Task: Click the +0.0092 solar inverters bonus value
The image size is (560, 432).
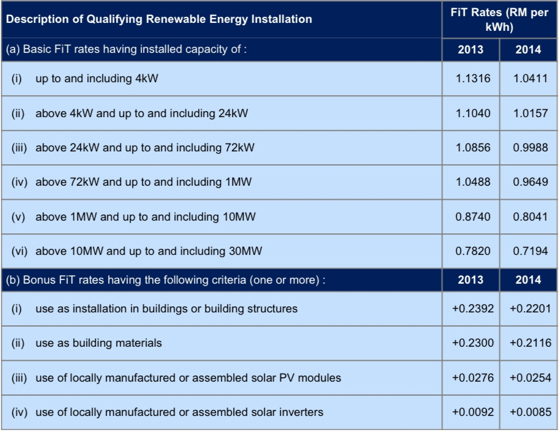Action: [471, 412]
